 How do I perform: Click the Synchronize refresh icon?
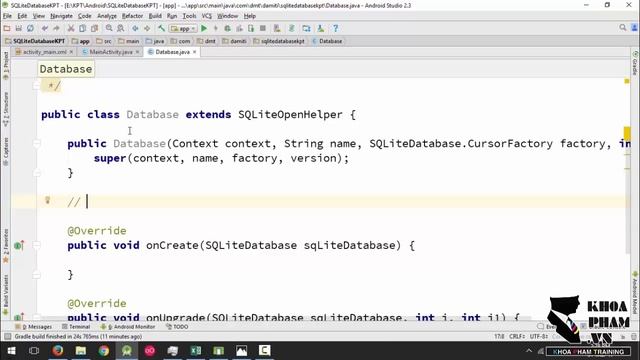tap(30, 28)
